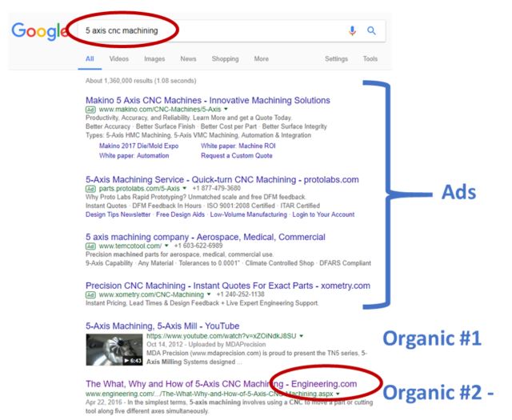
Task: Expand dropdown arrow next to makino.com URL
Action: 226,109
